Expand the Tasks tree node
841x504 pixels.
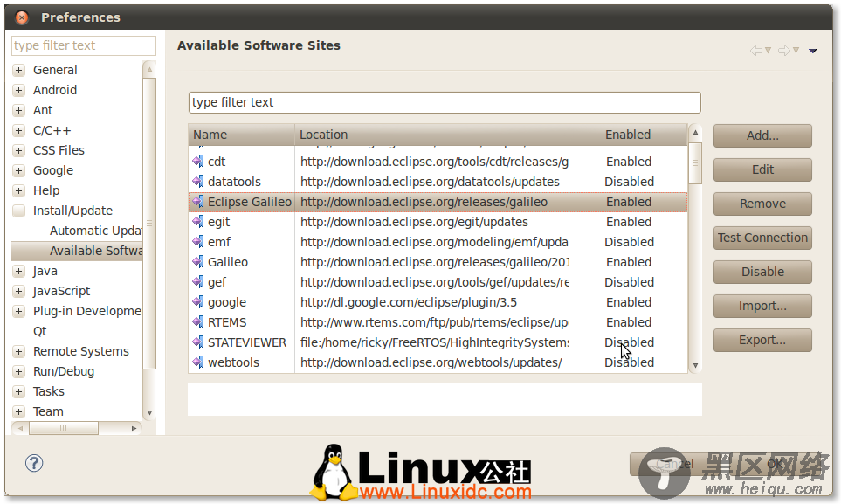[18, 391]
